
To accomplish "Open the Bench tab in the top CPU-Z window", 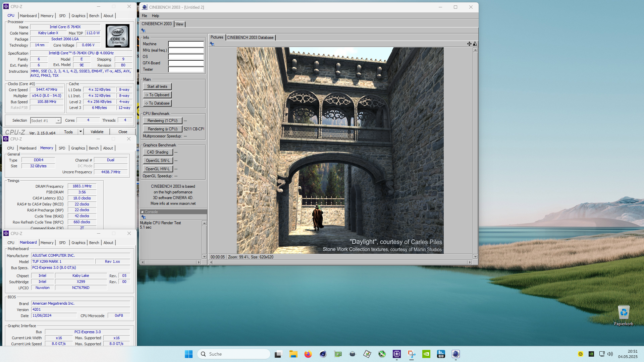I will coord(94,16).
